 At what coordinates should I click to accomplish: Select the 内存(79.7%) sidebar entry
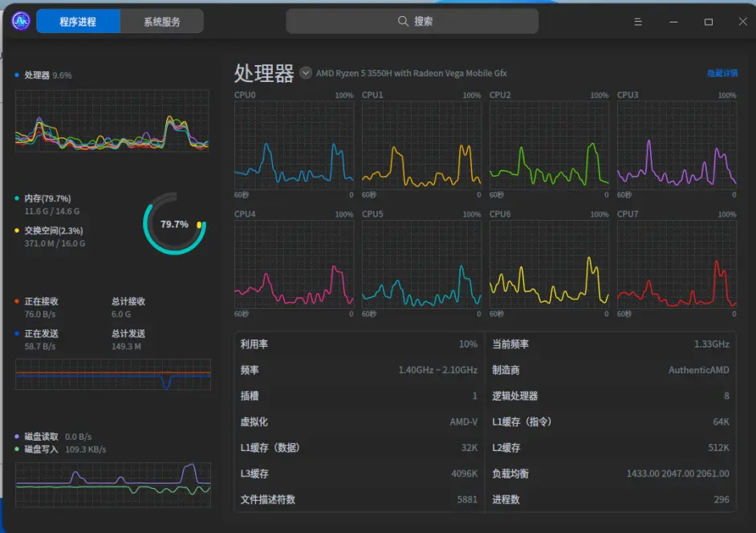[43, 198]
